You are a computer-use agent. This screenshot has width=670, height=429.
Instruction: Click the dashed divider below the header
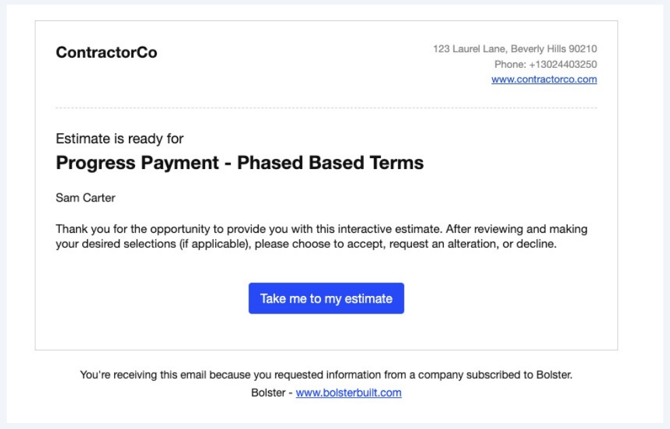coord(326,108)
